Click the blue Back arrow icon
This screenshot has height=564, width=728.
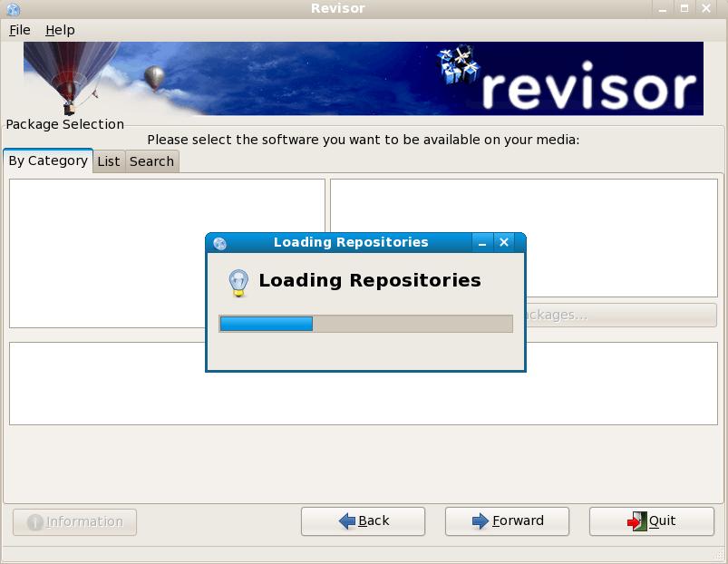point(347,521)
